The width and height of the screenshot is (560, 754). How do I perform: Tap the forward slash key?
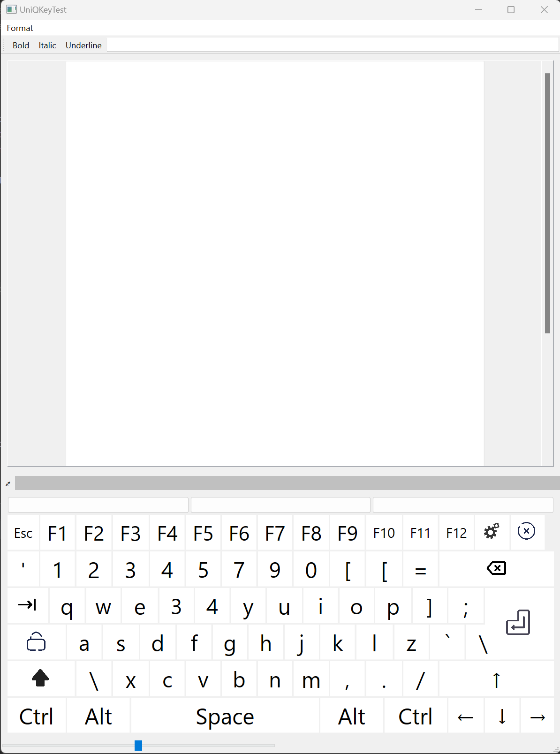pos(420,679)
